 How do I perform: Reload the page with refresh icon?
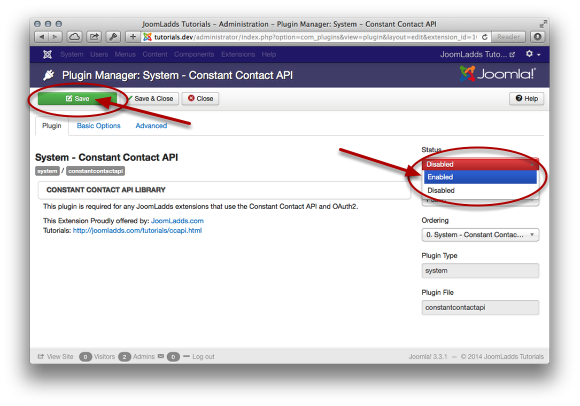point(484,37)
